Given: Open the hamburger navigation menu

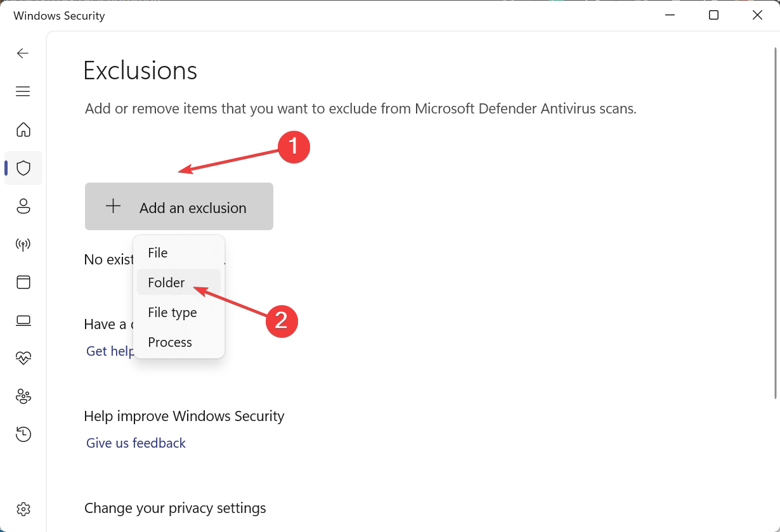Looking at the screenshot, I should [23, 91].
